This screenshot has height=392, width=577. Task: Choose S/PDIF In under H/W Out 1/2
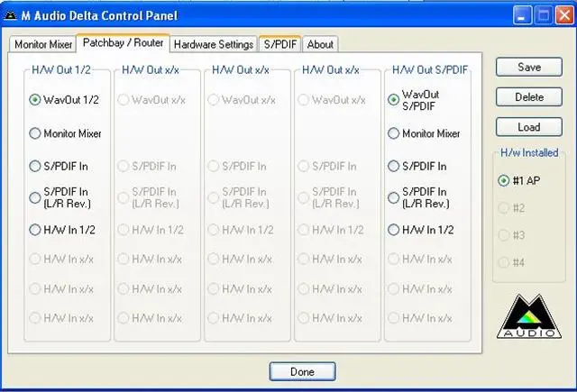click(x=35, y=166)
